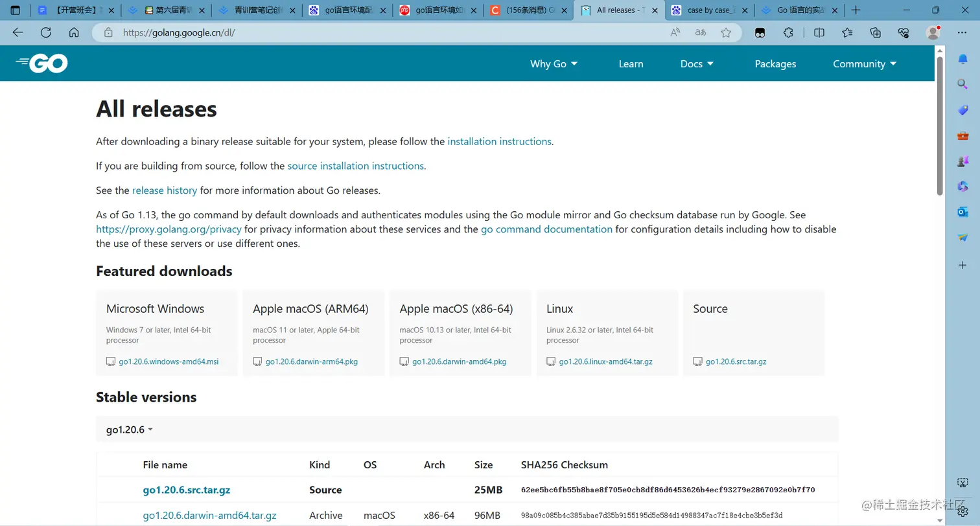
Task: Open the Packages page
Action: tap(775, 63)
